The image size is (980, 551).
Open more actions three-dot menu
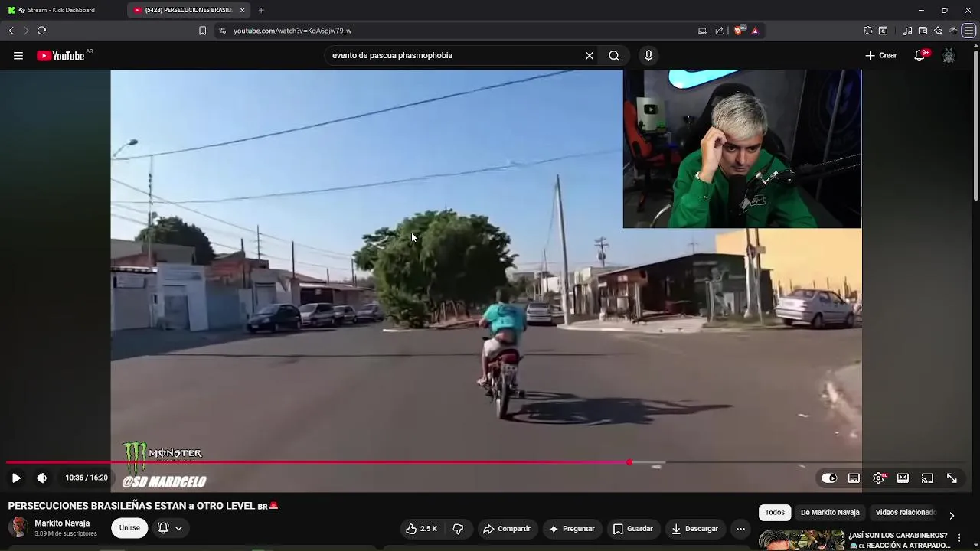(x=740, y=529)
